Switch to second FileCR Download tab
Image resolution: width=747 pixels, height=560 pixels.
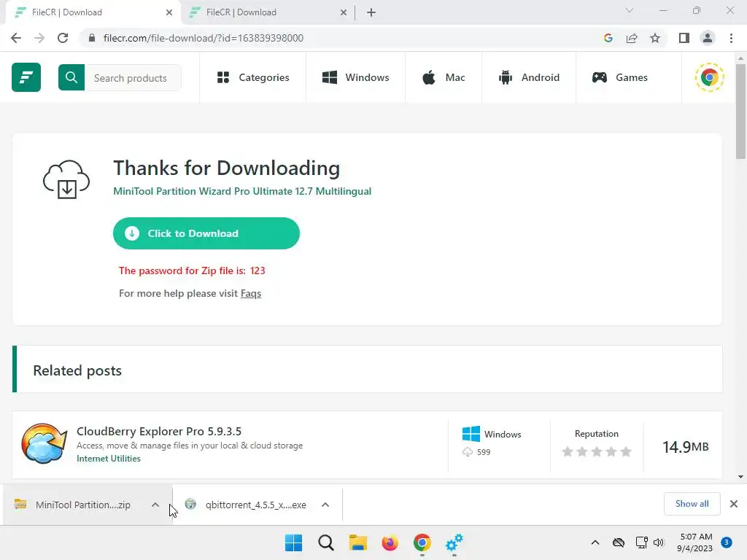tap(267, 12)
